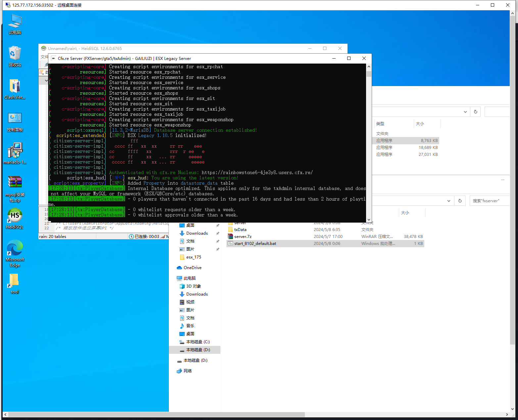Click the txData folder icon

230,229
